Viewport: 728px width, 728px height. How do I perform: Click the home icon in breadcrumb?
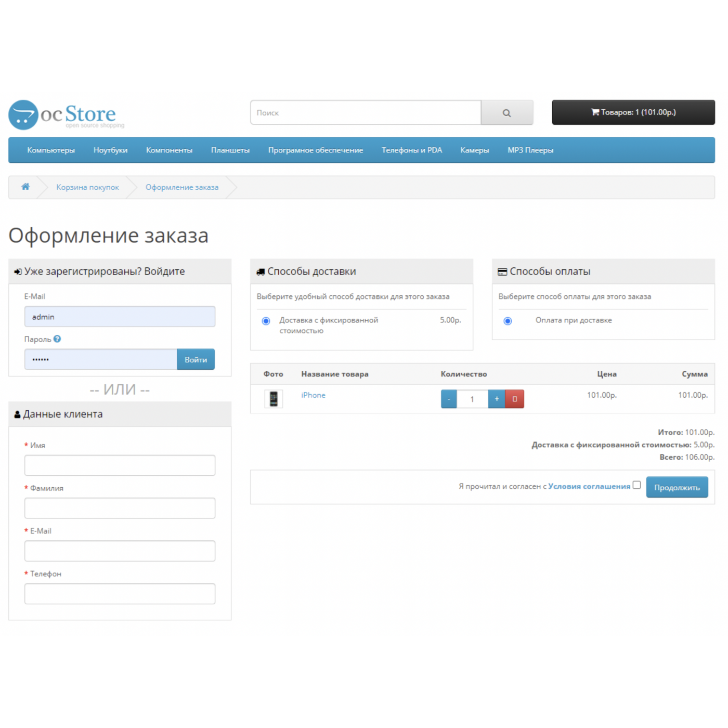click(25, 187)
